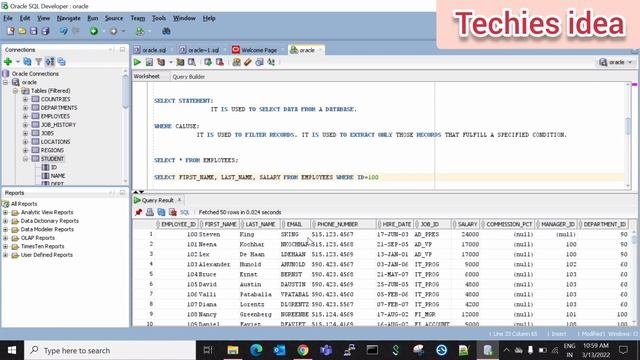
Task: Expand Data Dictionary Reports folder
Action: 5,221
